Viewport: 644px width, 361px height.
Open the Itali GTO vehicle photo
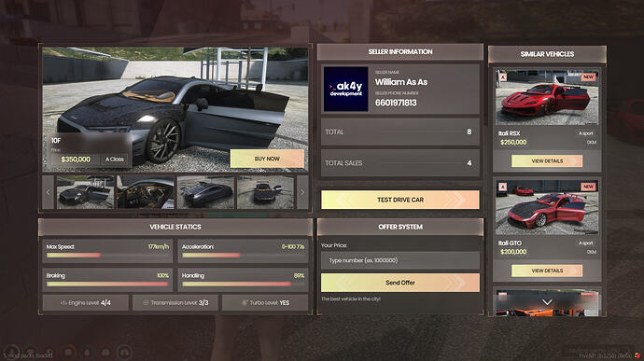pyautogui.click(x=547, y=207)
